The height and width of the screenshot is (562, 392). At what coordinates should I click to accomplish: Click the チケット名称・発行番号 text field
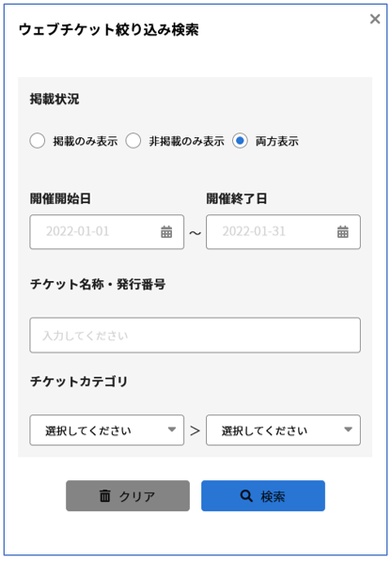pos(195,336)
